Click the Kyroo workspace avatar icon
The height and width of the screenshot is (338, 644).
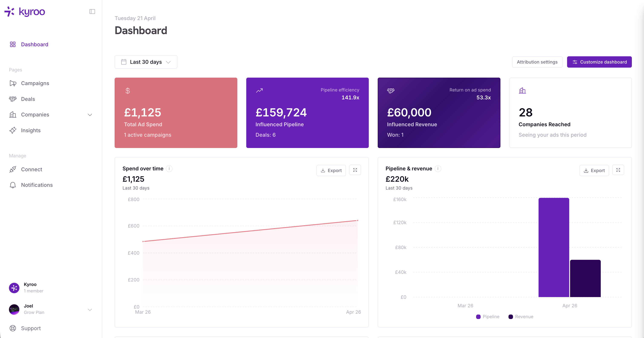point(14,288)
